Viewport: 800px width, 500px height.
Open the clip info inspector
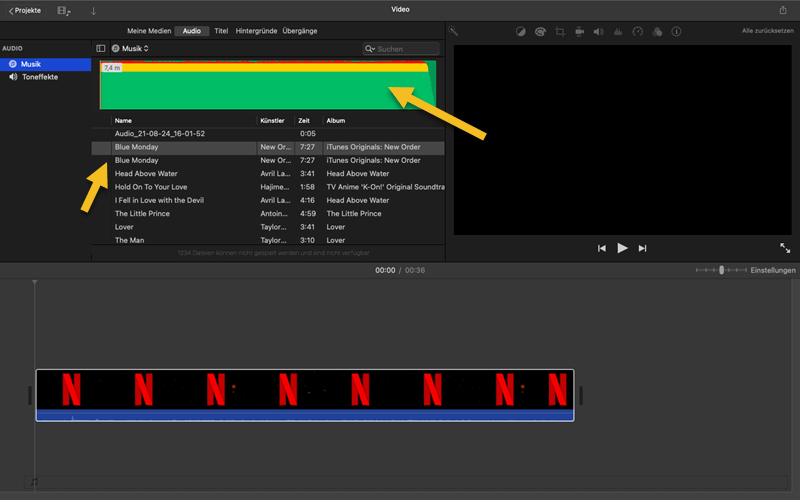coord(676,31)
